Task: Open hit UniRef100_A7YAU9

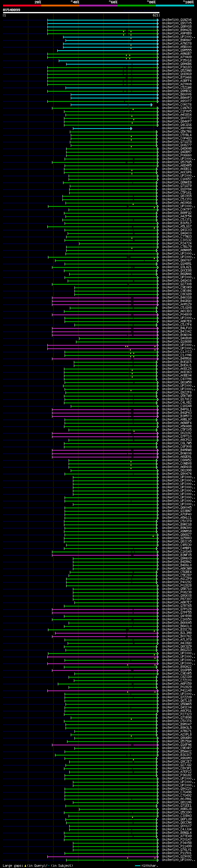Action: tap(177, 57)
